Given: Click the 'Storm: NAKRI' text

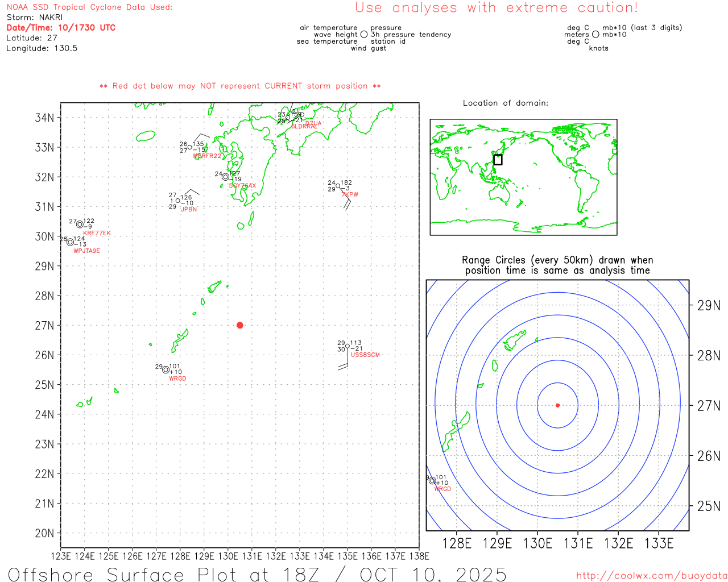Looking at the screenshot, I should tap(35, 17).
